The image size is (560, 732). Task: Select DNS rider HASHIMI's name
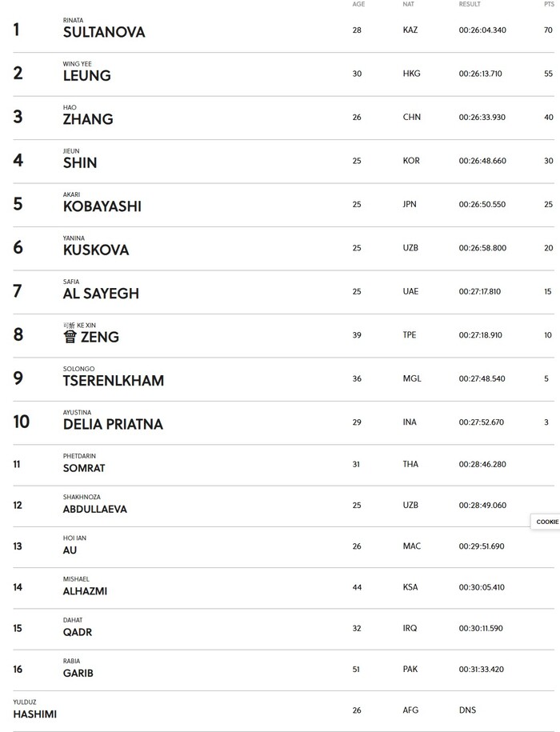tap(35, 714)
